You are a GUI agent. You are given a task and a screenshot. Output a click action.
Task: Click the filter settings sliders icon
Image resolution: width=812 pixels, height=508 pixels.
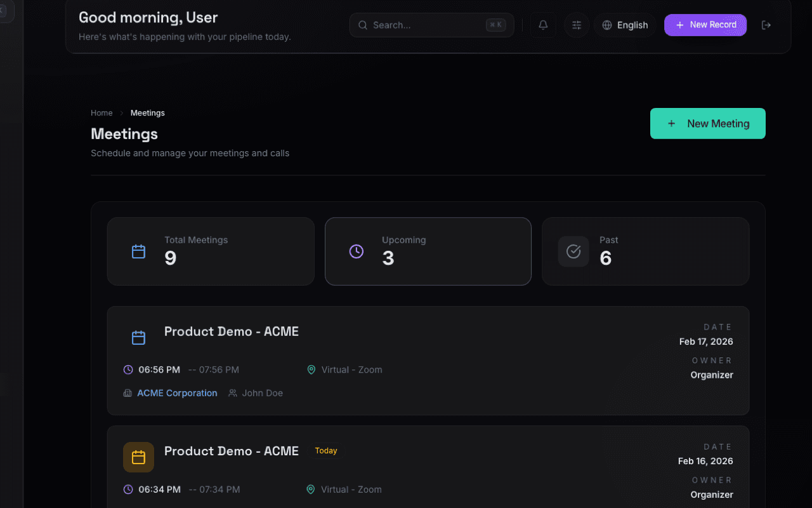576,25
